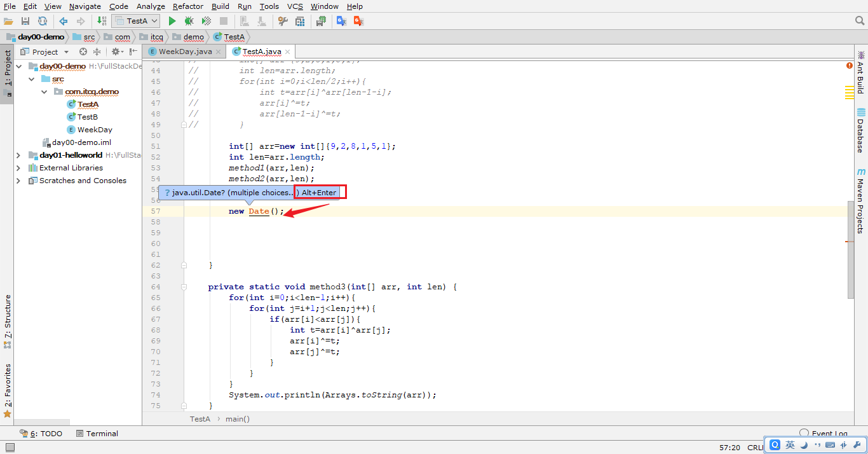Open the Project Structure icon

click(x=301, y=21)
